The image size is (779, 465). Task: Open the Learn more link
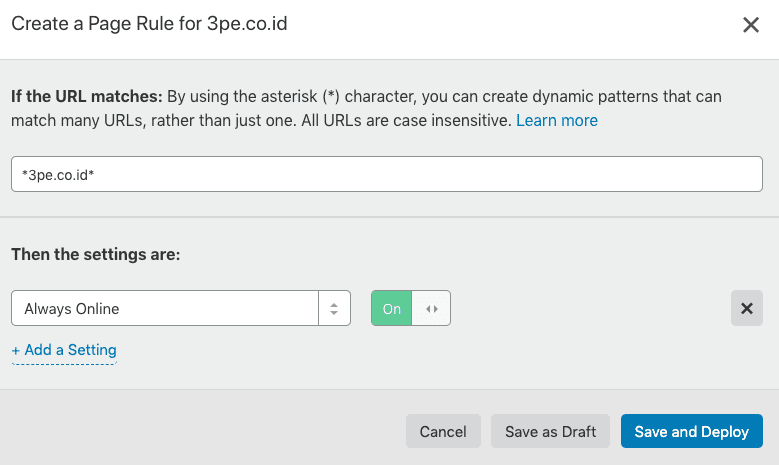556,120
